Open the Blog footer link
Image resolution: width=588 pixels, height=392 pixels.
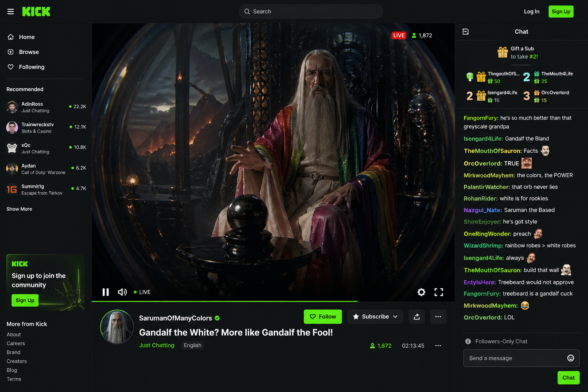[12, 370]
